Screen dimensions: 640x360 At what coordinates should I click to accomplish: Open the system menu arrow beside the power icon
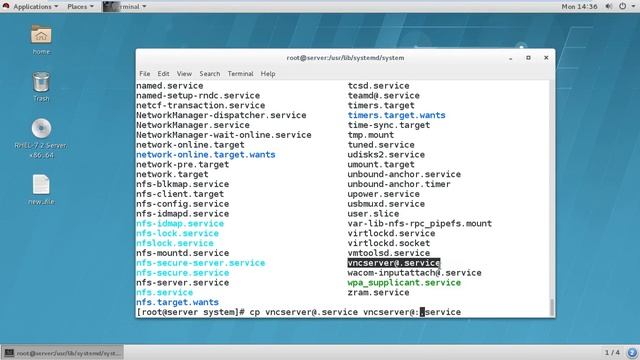pyautogui.click(x=633, y=7)
